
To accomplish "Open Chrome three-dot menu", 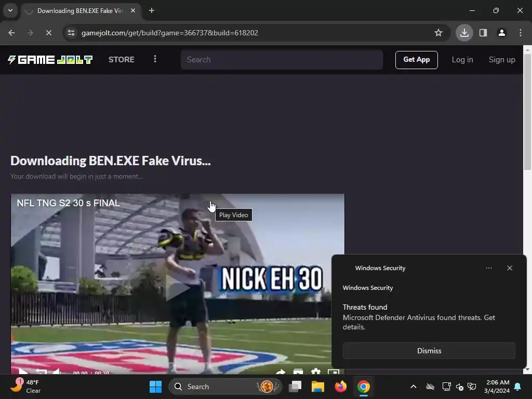I will 521,33.
